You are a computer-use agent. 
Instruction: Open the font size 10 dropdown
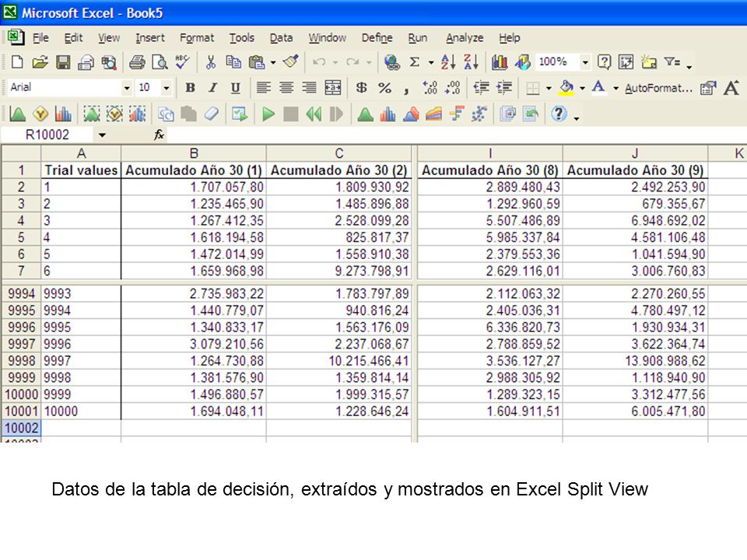pyautogui.click(x=167, y=88)
